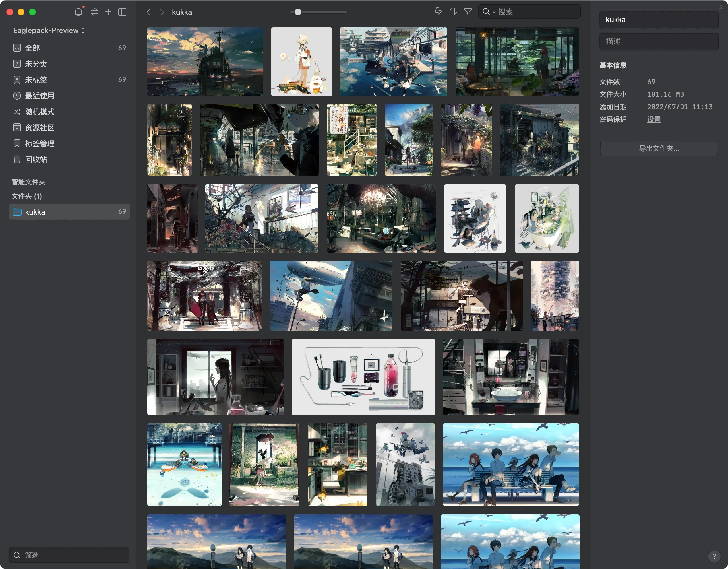Click the 筛选 filter field

pyautogui.click(x=69, y=555)
